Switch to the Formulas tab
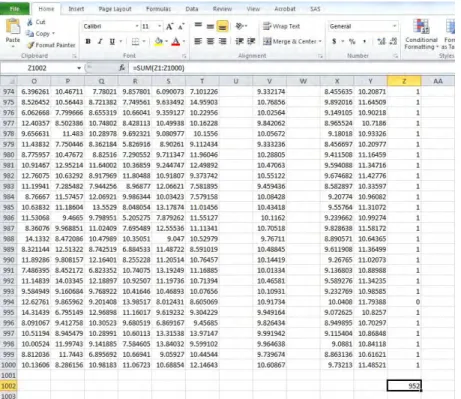Viewport: 461px width, 399px height. pos(158,9)
